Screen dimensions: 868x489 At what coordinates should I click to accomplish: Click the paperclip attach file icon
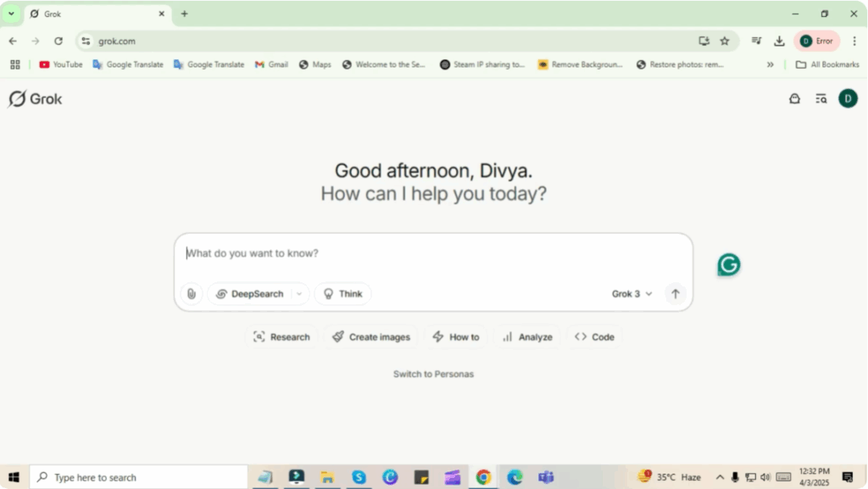tap(192, 294)
